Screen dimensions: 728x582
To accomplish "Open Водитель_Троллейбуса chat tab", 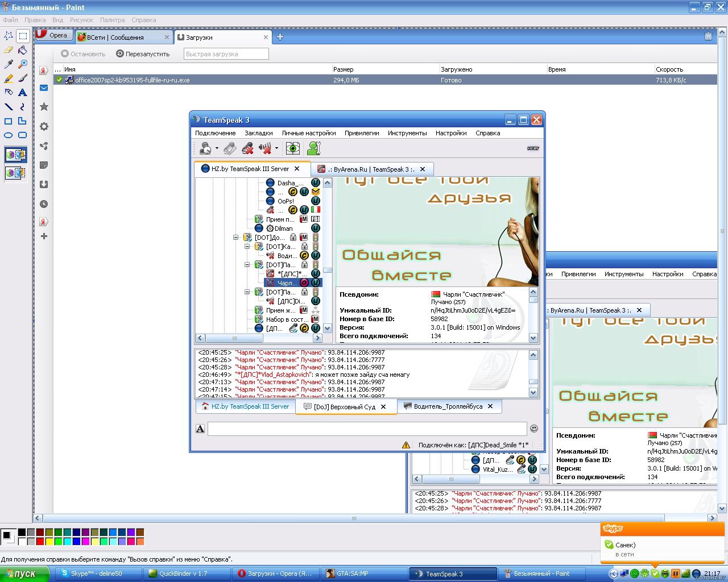I will click(x=448, y=406).
